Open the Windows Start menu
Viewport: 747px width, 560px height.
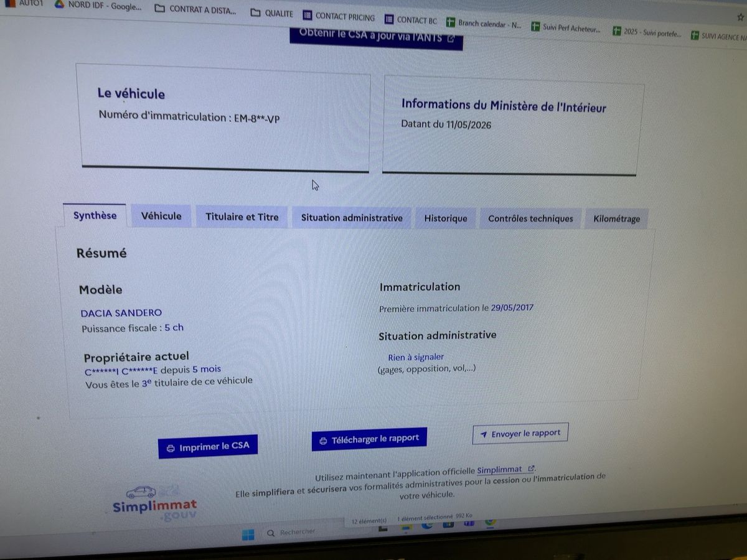click(248, 535)
